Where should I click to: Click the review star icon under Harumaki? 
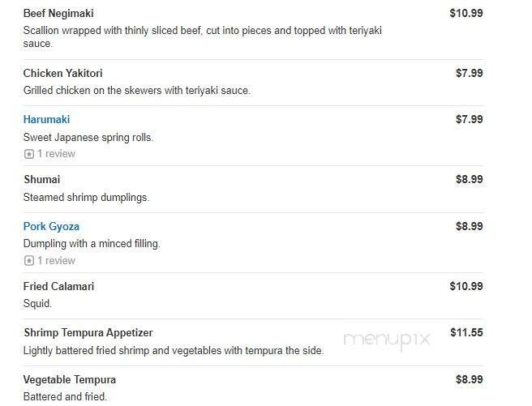point(29,154)
